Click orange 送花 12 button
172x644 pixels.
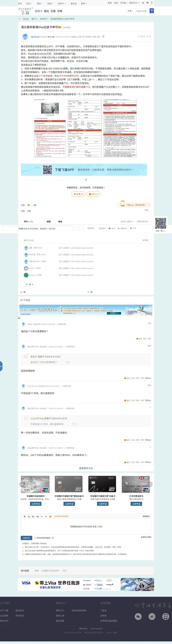click(93, 194)
